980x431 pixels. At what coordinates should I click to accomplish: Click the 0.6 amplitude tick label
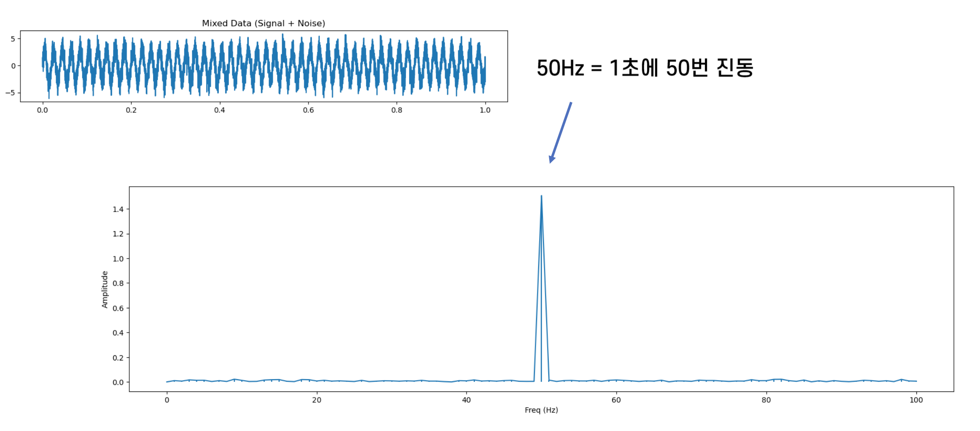(x=118, y=308)
